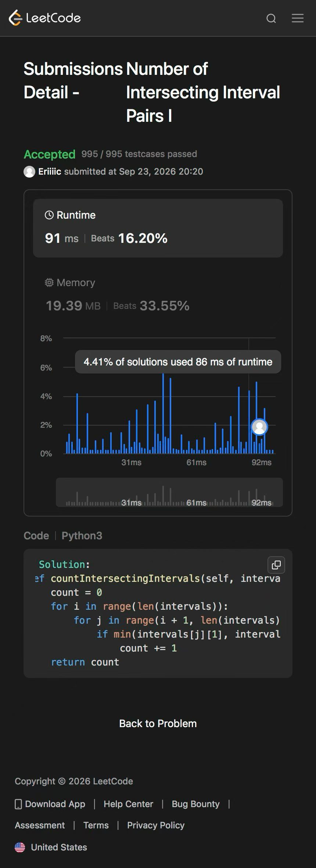Click the United States flag icon

coord(20,847)
